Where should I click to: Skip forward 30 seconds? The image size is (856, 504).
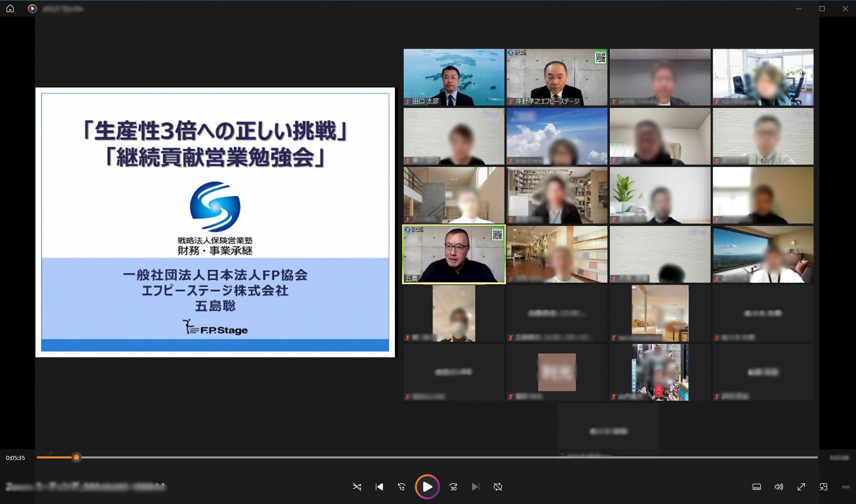(453, 487)
